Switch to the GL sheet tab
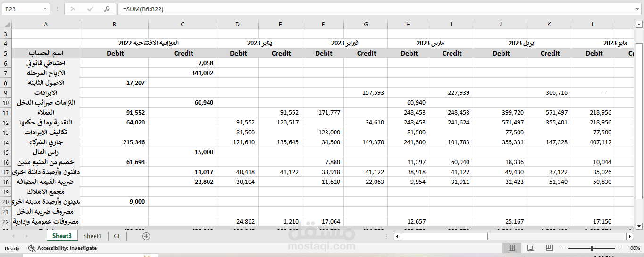The width and height of the screenshot is (644, 257). click(117, 236)
